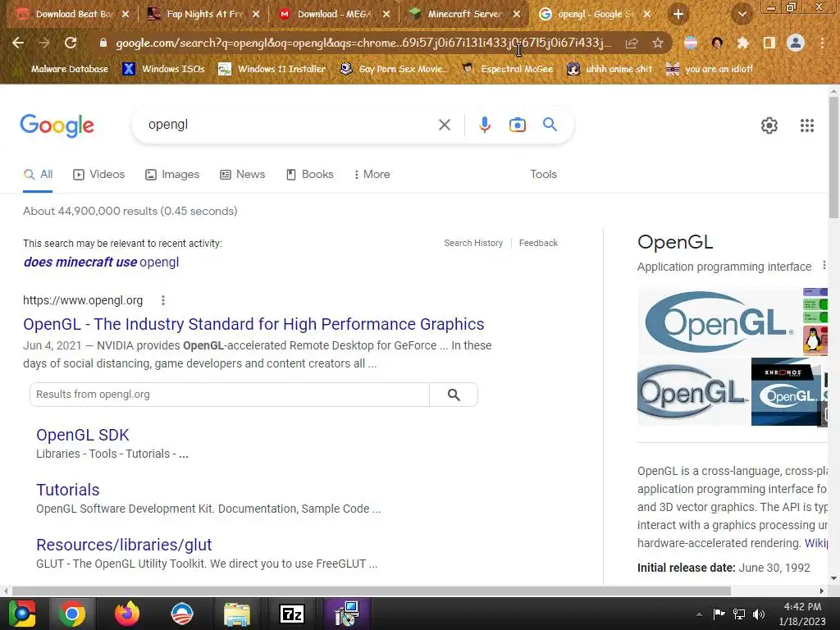
Task: Open more options for OpenGL knowledge panel
Action: point(824,266)
